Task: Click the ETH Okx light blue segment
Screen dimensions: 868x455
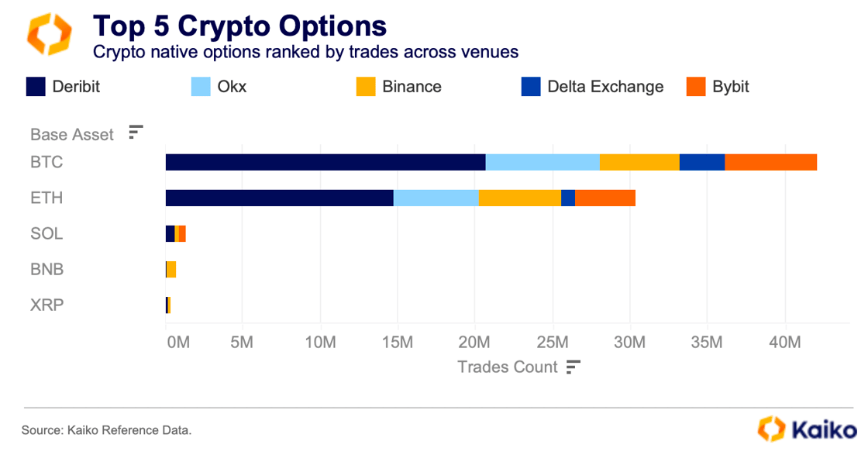Action: (x=436, y=198)
